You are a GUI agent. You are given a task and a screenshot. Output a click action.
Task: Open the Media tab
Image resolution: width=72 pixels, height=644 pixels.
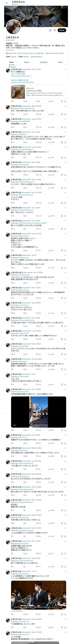tap(60, 62)
